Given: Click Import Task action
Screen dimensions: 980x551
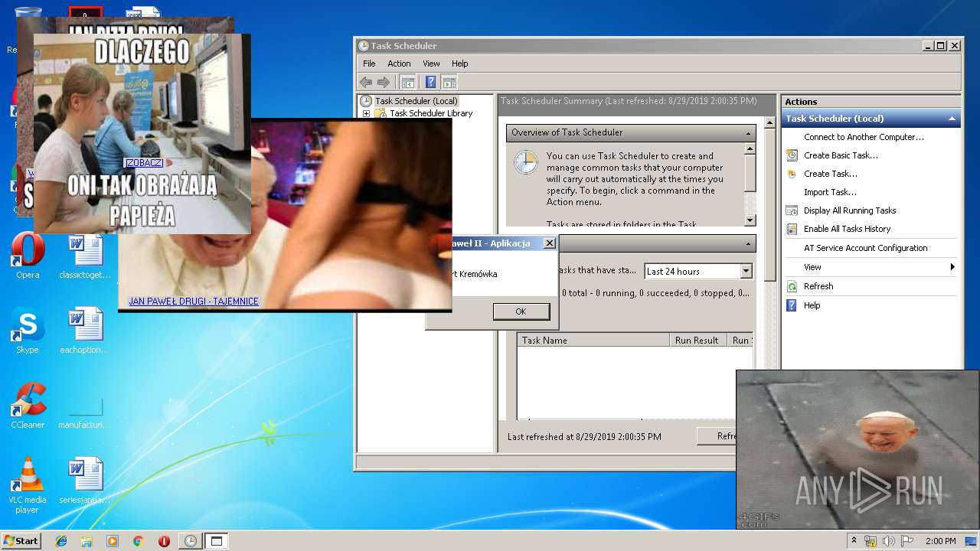Looking at the screenshot, I should pyautogui.click(x=830, y=192).
